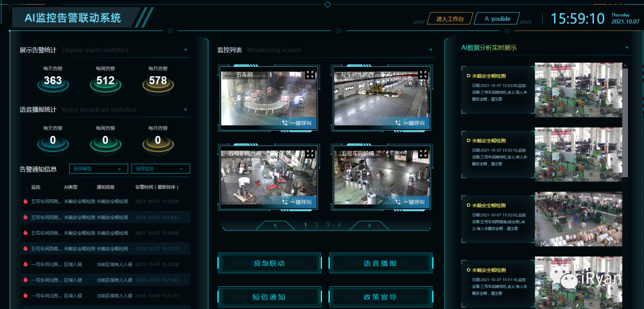Enter the workbench via 进入工作台
The height and width of the screenshot is (309, 644).
tap(450, 19)
